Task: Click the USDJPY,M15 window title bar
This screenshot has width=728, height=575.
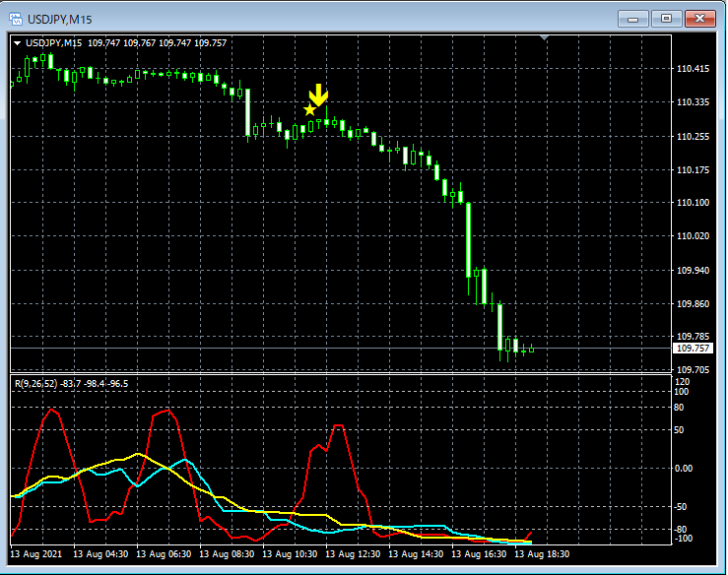Action: (x=296, y=18)
